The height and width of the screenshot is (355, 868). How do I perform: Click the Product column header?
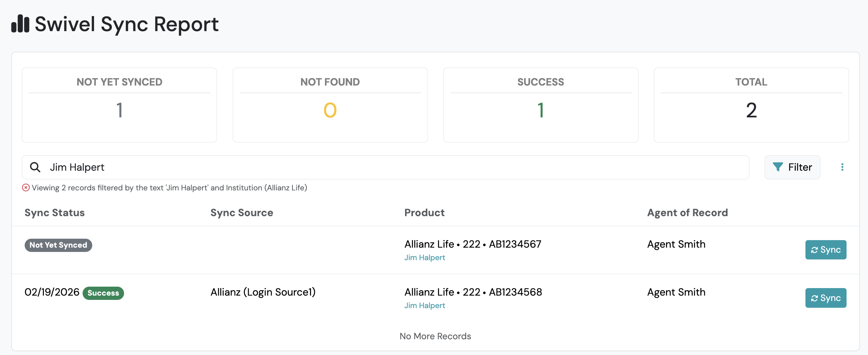[x=424, y=213]
